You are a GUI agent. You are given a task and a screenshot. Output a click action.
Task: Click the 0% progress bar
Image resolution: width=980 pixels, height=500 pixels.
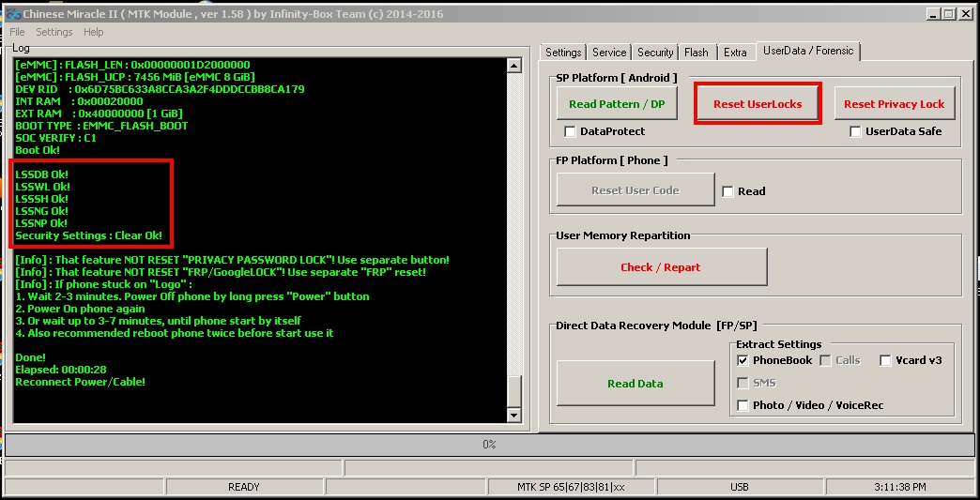click(x=489, y=445)
